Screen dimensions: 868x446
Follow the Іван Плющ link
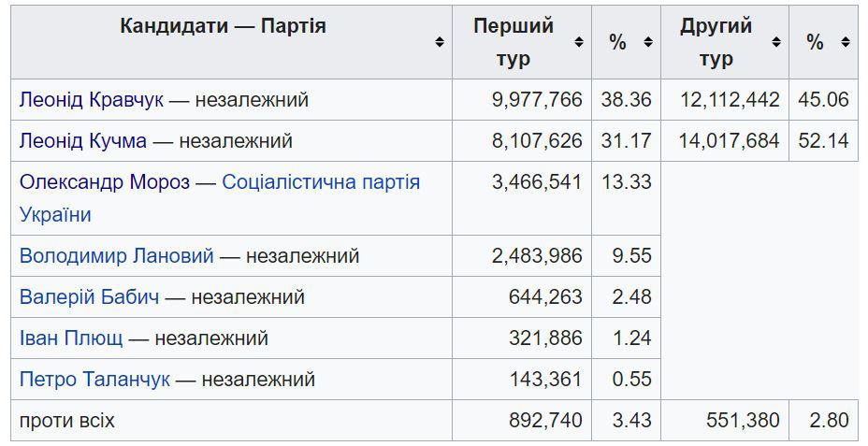coord(71,338)
